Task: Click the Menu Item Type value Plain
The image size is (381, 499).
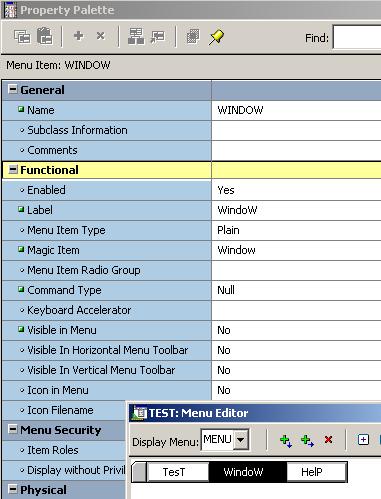Action: pos(228,230)
